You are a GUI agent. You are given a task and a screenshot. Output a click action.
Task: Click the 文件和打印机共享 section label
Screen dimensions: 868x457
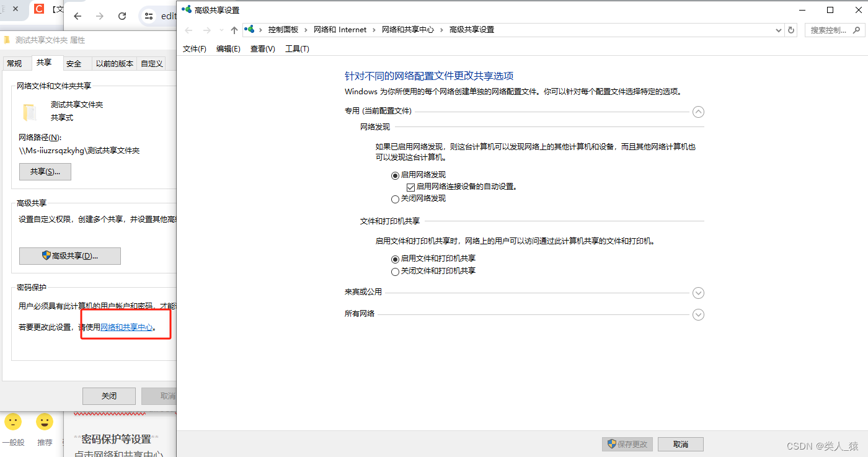(x=390, y=221)
